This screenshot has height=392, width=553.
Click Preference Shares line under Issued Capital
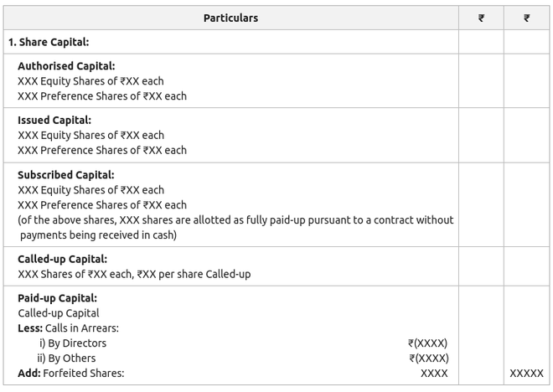[x=102, y=150]
